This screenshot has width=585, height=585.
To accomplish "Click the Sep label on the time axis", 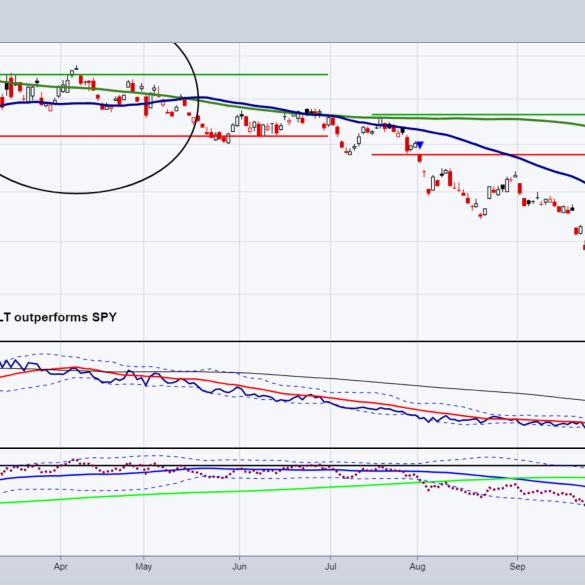I will point(517,567).
